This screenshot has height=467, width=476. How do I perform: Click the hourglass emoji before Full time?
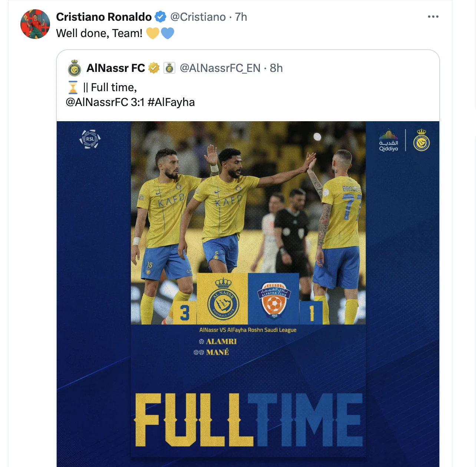click(x=73, y=87)
